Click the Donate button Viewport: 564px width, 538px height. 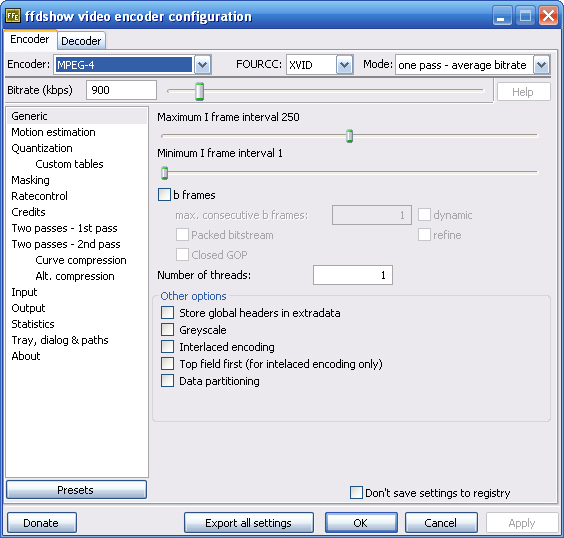click(42, 523)
